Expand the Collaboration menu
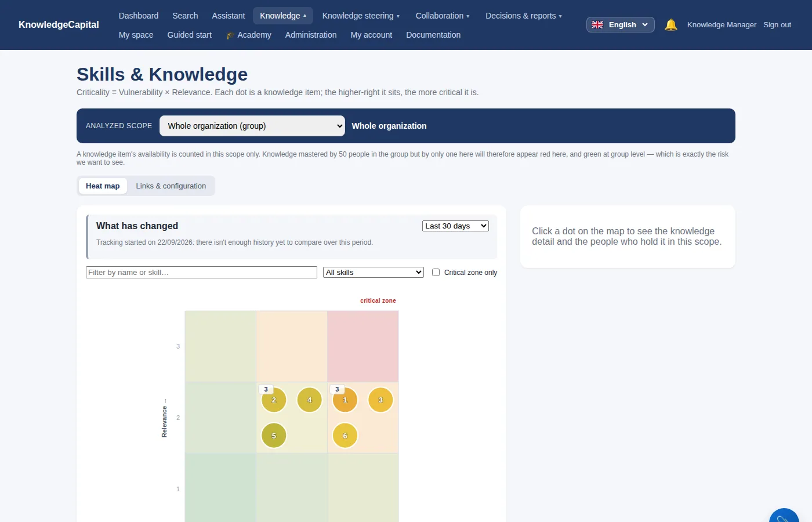 (443, 16)
